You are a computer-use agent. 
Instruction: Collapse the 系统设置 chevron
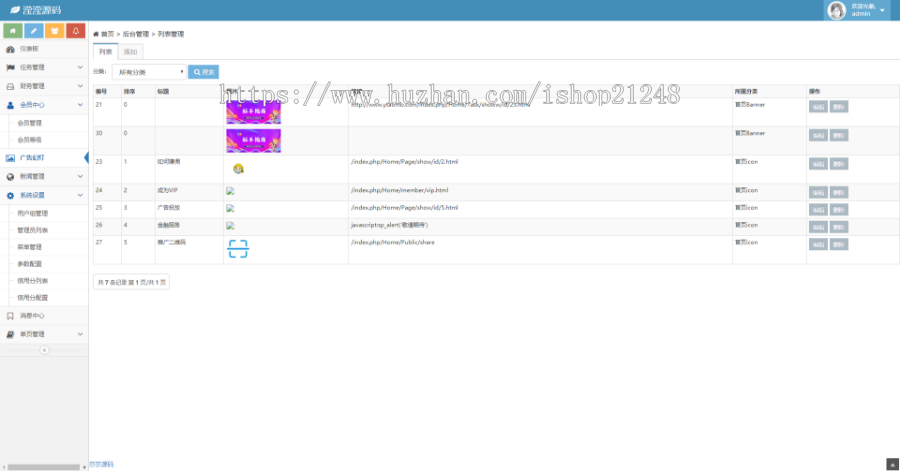pyautogui.click(x=80, y=196)
